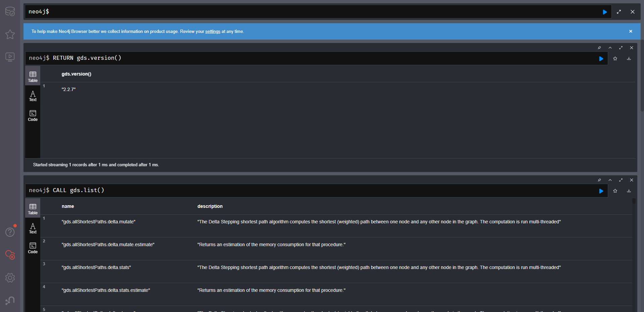Click the Delta Stepping description in row 3
Viewport: 644px width, 312px height.
(379, 268)
